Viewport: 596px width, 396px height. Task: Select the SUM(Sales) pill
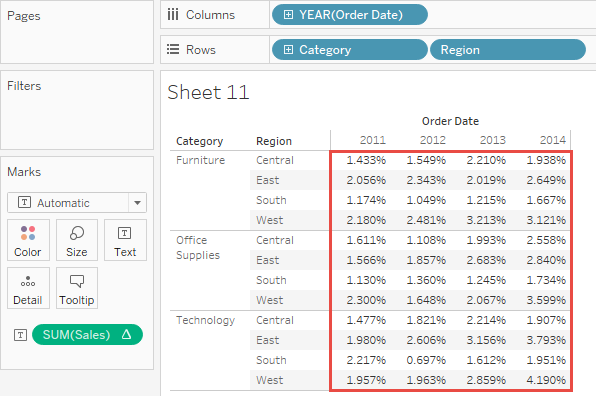tap(87, 335)
